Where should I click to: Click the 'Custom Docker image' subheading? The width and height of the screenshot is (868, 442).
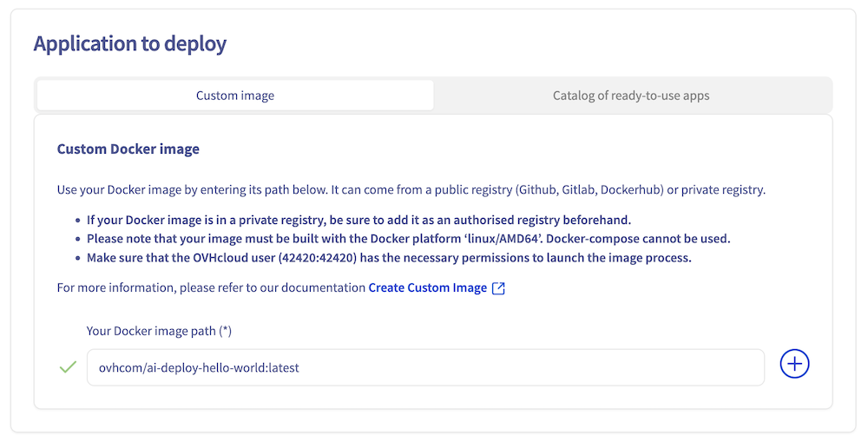pos(128,149)
